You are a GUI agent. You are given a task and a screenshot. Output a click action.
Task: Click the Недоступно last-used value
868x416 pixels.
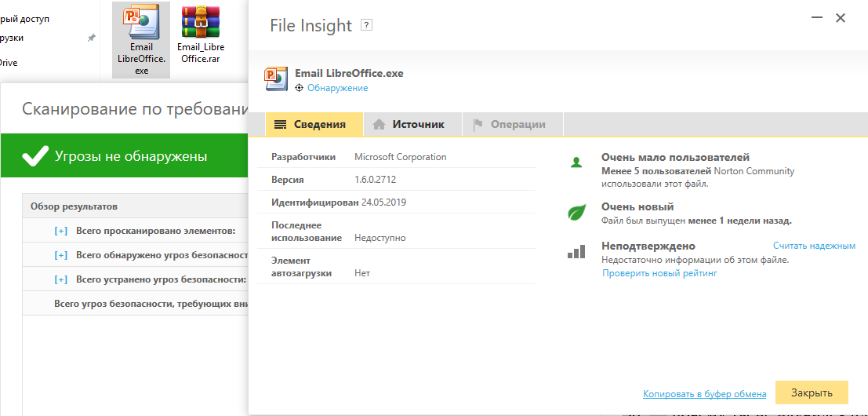point(380,238)
